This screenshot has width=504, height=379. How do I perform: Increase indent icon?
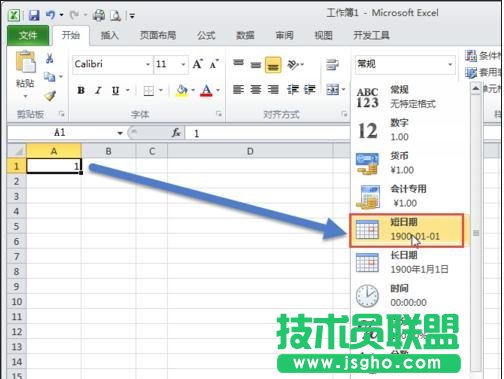[x=310, y=89]
